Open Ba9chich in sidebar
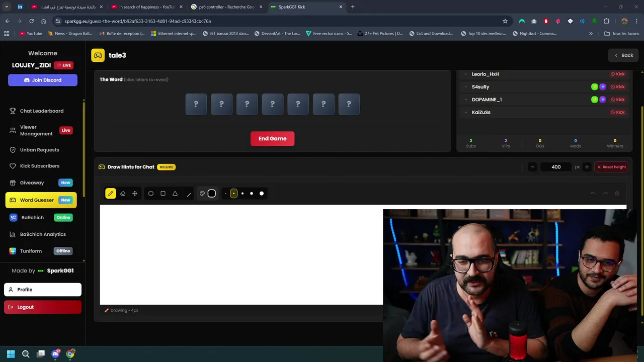This screenshot has width=644, height=362. tap(42, 218)
